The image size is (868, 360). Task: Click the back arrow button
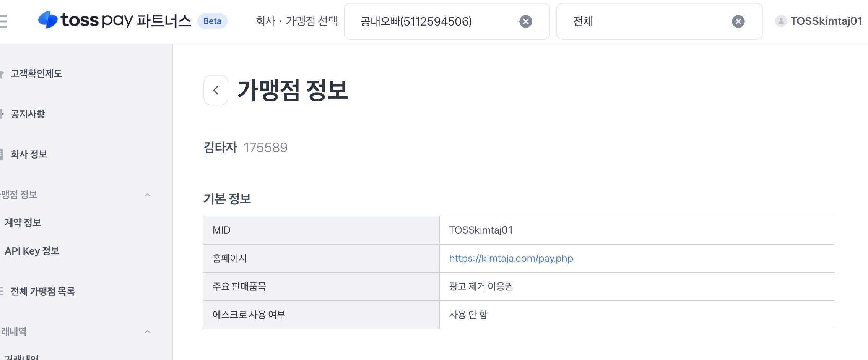coord(216,90)
